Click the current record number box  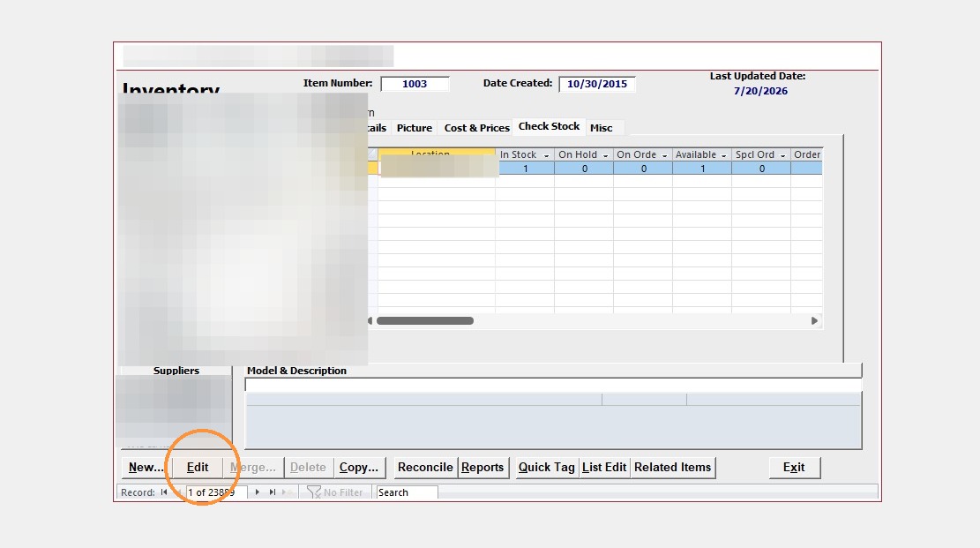[x=215, y=492]
